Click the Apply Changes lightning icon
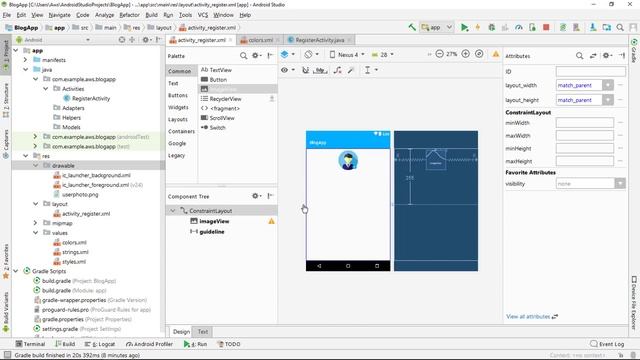 tap(478, 27)
